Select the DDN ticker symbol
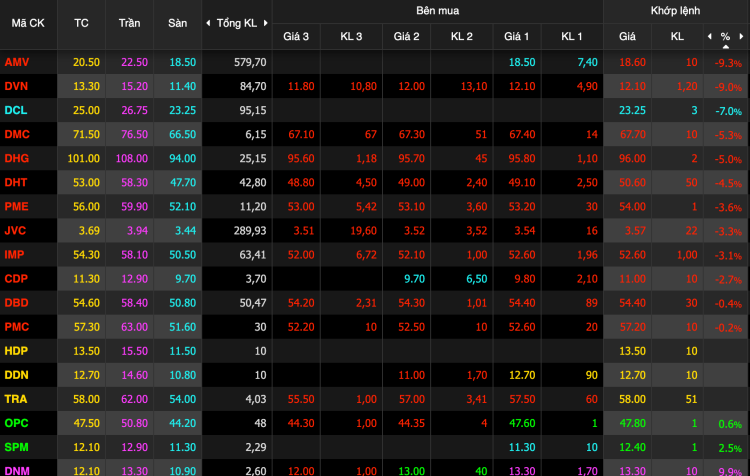Image resolution: width=750 pixels, height=476 pixels. [x=17, y=375]
